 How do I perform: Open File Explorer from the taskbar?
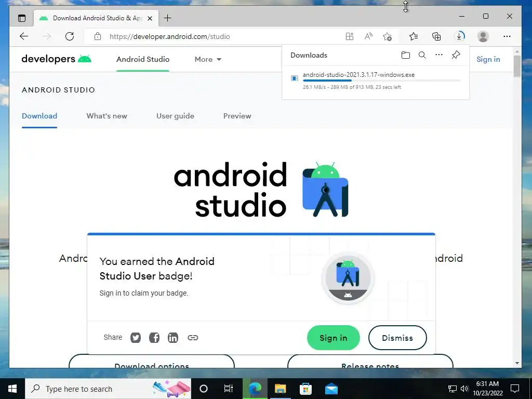click(280, 389)
